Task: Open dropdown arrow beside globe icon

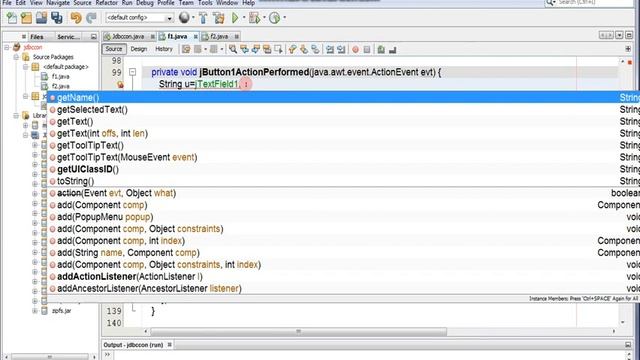Action: point(193,18)
